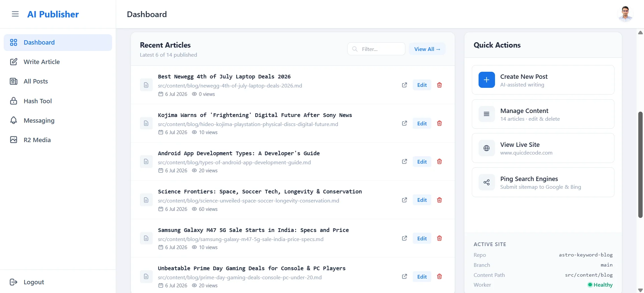The height and width of the screenshot is (293, 644).
Task: Click the Prime Day document icon
Action: coord(146,277)
